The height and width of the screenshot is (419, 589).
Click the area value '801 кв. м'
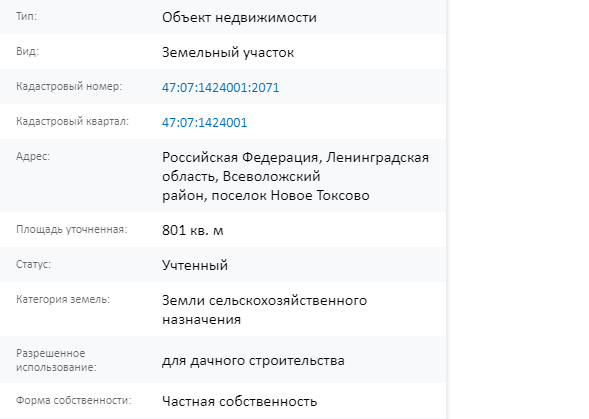193,230
